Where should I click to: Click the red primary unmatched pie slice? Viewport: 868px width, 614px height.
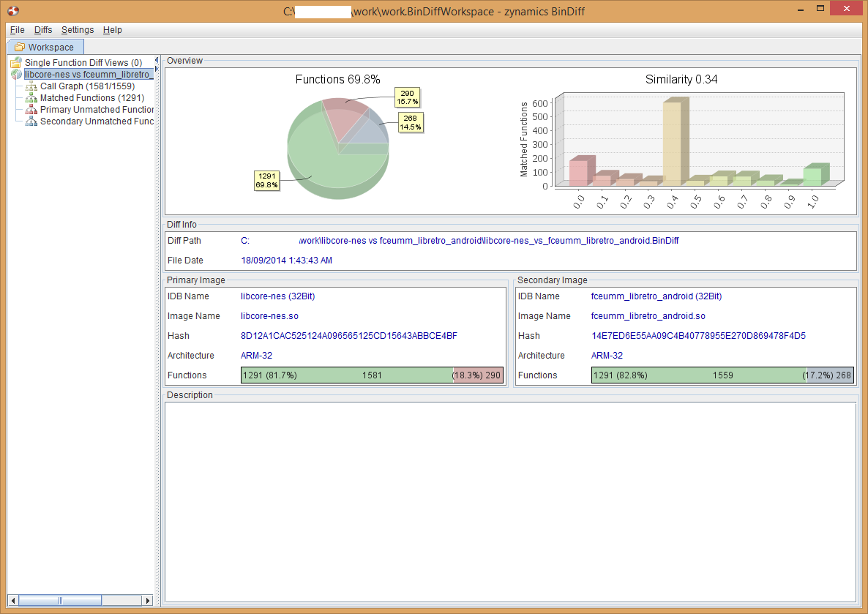344,119
